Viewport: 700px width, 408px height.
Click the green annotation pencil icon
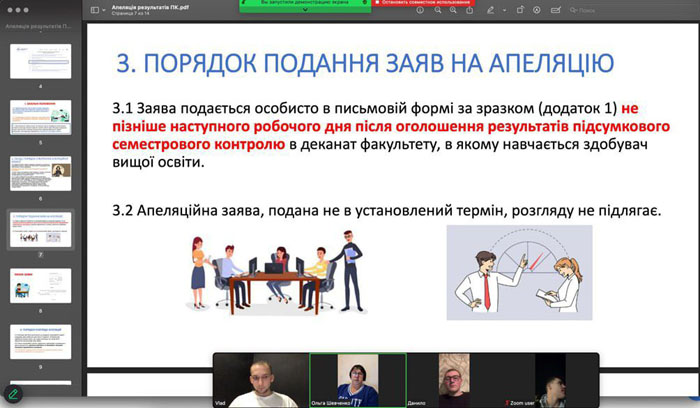point(13,394)
